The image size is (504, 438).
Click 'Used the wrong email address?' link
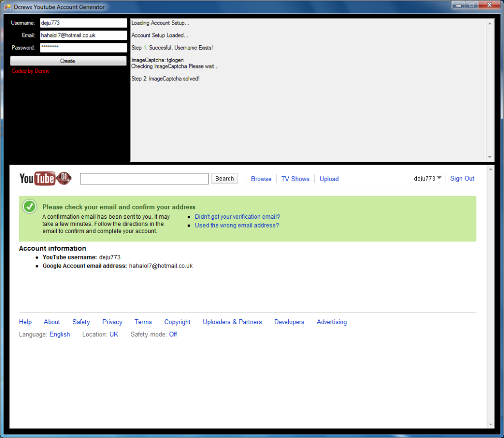(237, 225)
